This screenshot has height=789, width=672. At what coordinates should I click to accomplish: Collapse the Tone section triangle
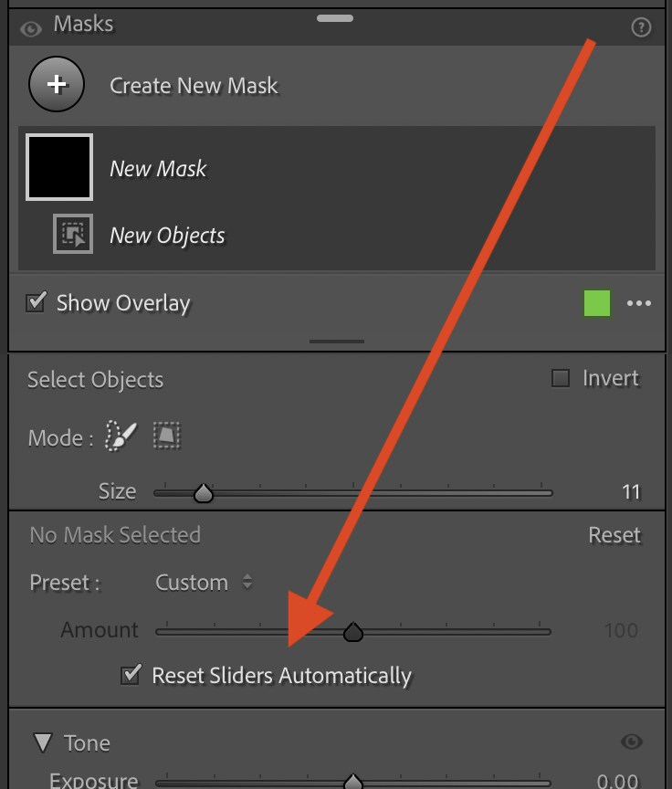(x=42, y=742)
